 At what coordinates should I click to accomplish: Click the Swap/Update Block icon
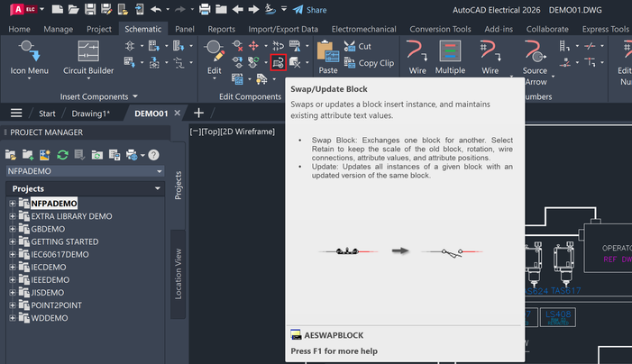[x=278, y=62]
